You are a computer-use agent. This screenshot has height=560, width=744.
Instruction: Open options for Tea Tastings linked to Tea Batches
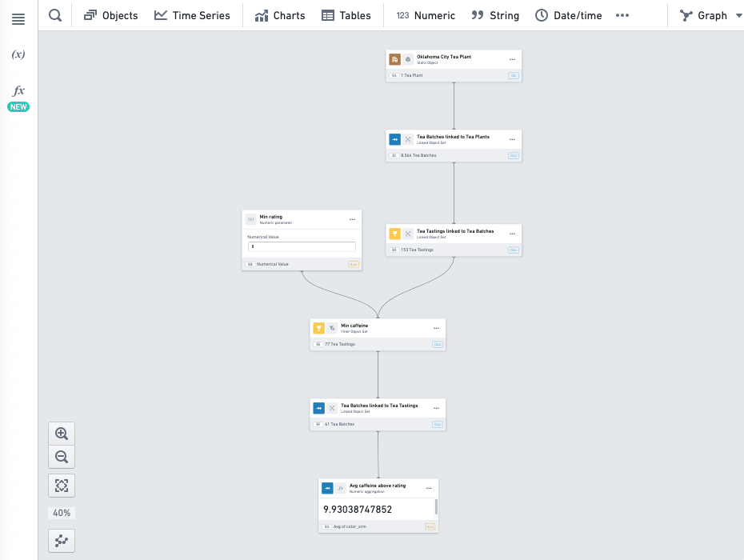(512, 234)
